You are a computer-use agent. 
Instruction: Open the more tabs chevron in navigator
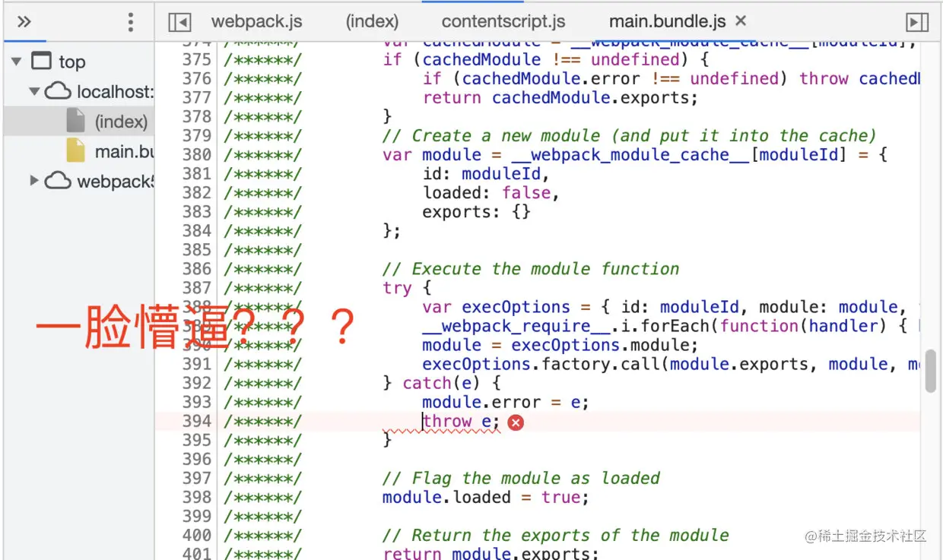pos(24,21)
